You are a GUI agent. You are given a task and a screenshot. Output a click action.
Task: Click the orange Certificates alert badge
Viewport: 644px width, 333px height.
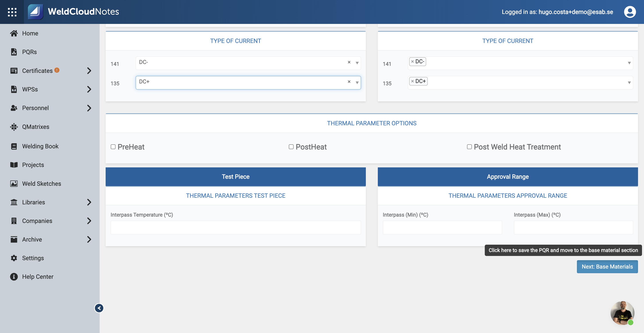57,70
